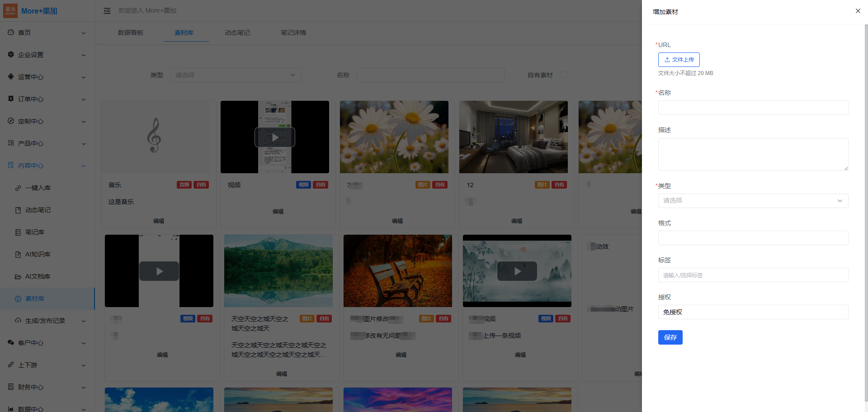
Task: Open the 类型 dropdown in the drawer form
Action: (753, 201)
